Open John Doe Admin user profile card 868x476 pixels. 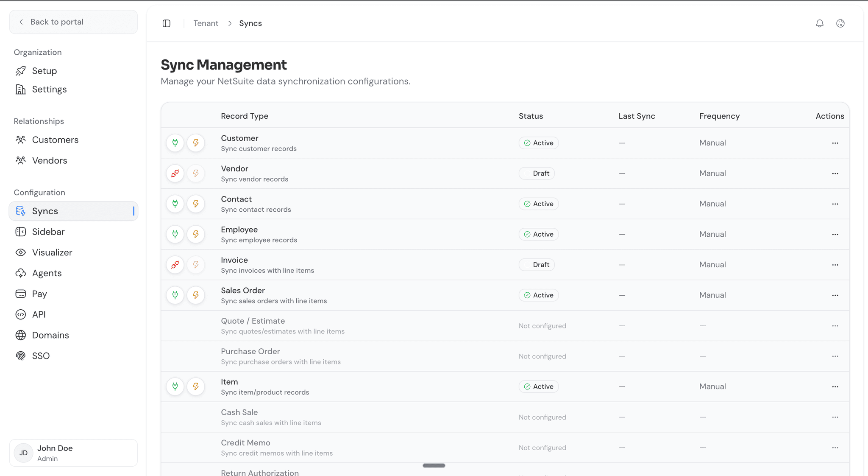(x=73, y=453)
